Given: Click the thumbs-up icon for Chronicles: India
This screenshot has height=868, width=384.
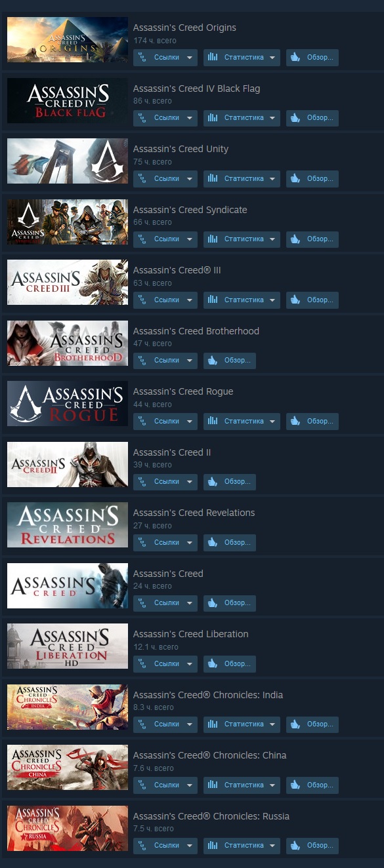Looking at the screenshot, I should 295,724.
